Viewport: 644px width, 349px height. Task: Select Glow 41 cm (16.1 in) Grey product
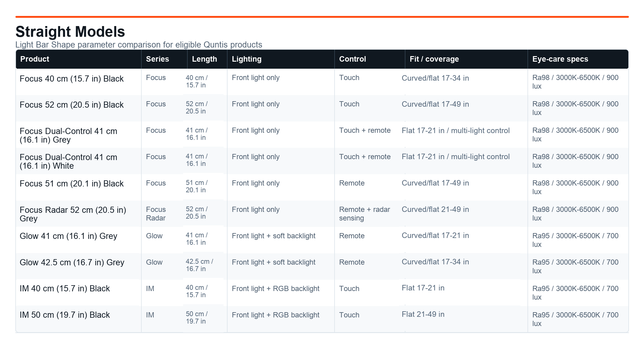click(x=68, y=236)
